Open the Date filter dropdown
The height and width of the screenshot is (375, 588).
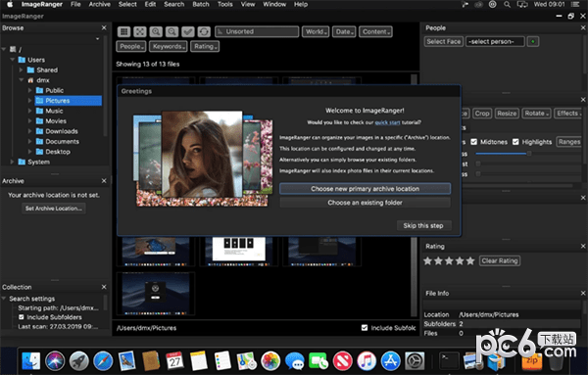[344, 32]
